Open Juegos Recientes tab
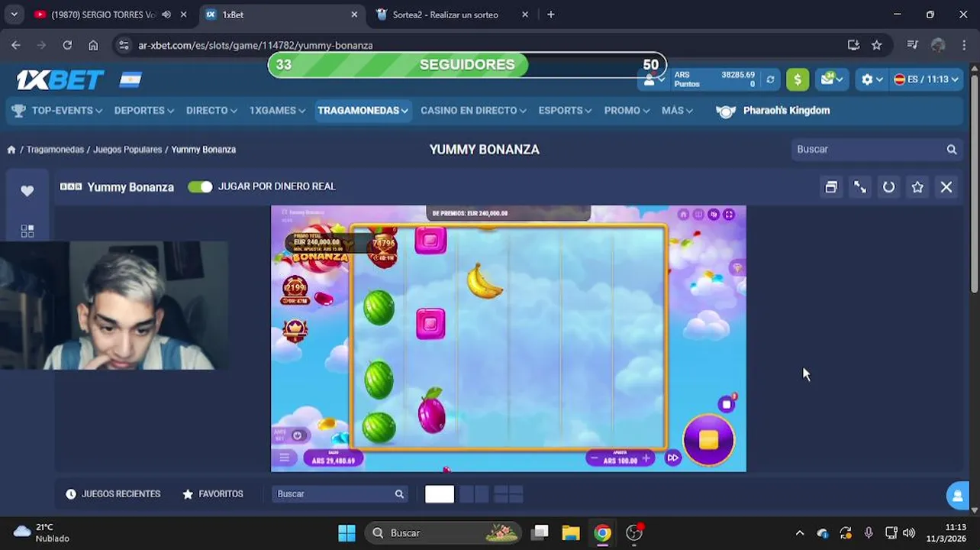 tap(113, 494)
